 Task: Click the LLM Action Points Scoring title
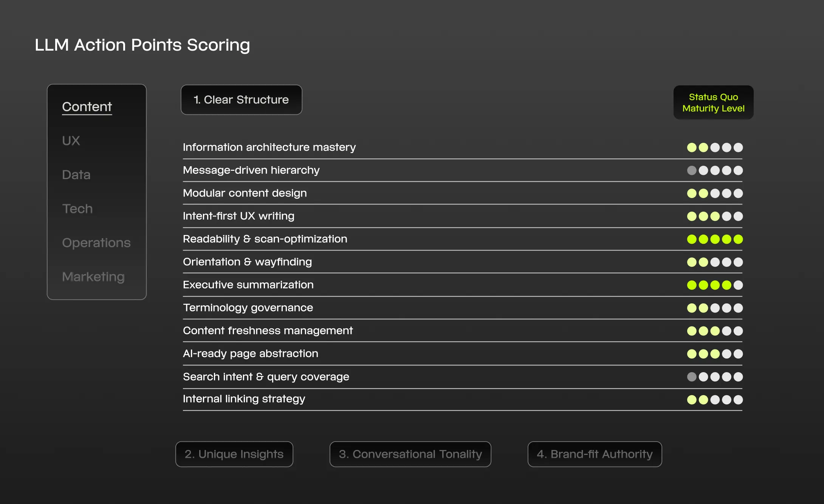142,45
